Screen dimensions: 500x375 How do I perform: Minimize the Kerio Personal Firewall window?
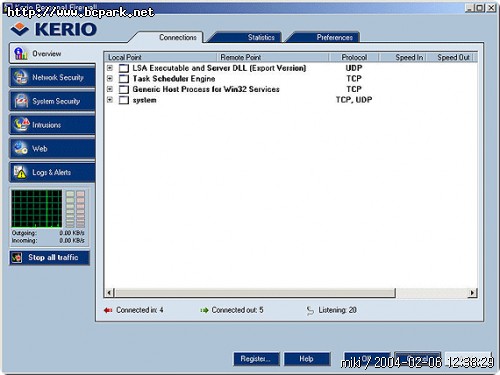coord(469,8)
